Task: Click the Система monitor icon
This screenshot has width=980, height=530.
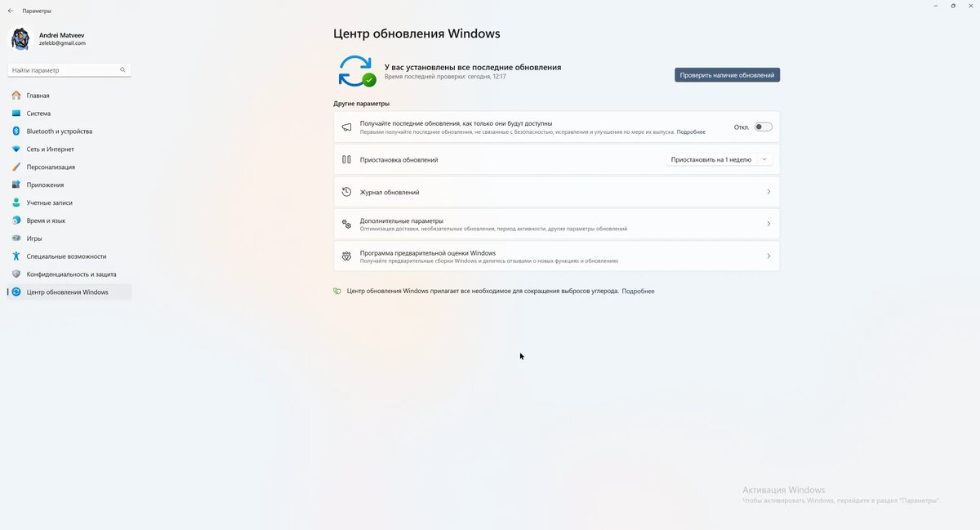Action: pos(16,114)
